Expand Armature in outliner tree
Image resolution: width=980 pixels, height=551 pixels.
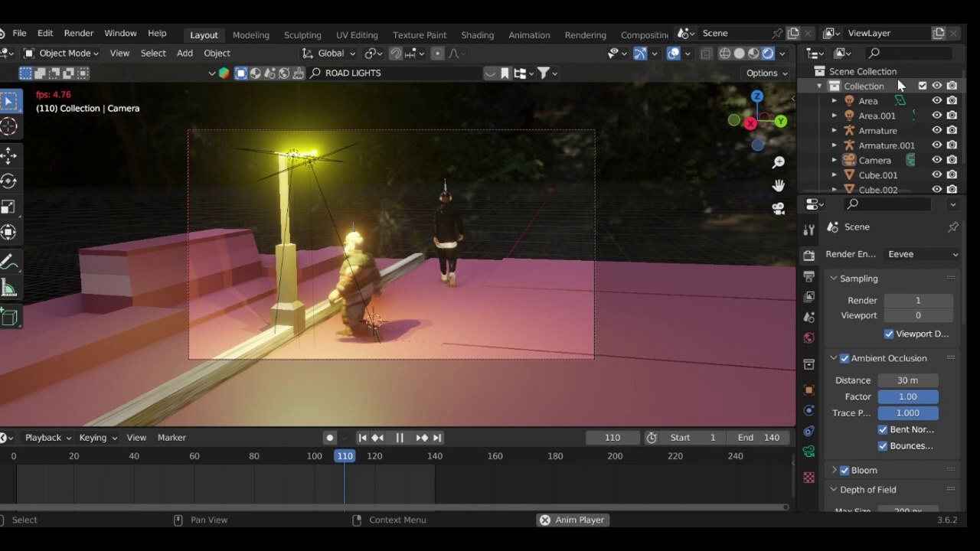835,131
